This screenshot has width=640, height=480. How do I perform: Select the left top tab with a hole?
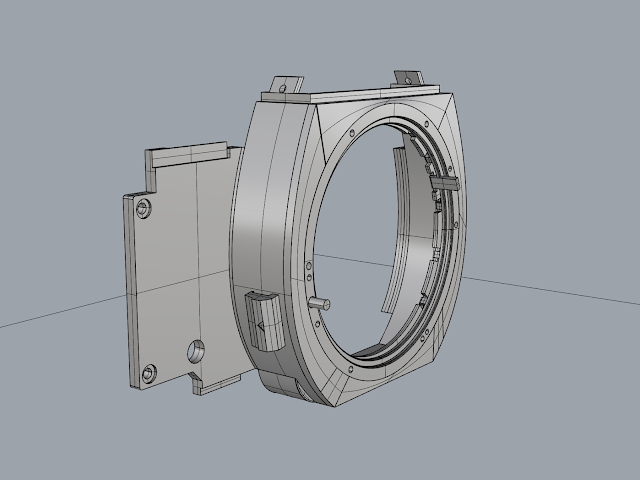click(287, 85)
